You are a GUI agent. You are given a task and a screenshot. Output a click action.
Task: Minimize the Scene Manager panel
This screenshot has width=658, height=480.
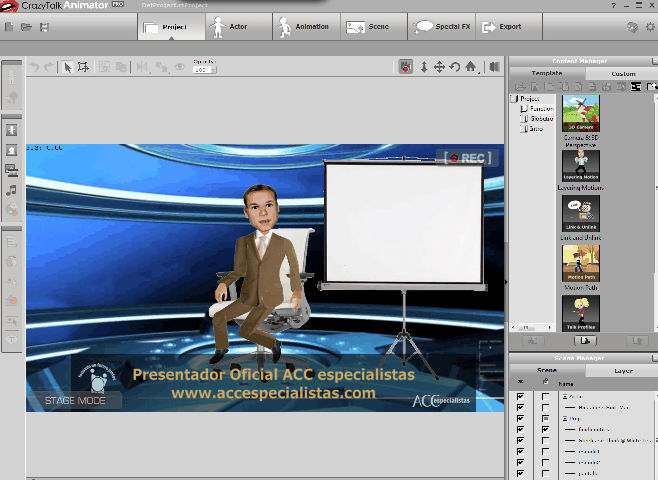coord(655,358)
